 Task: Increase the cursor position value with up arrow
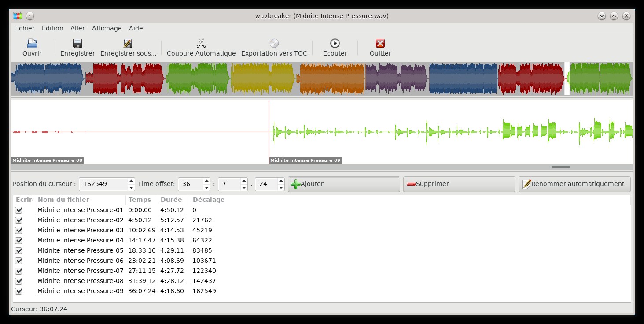[131, 181]
